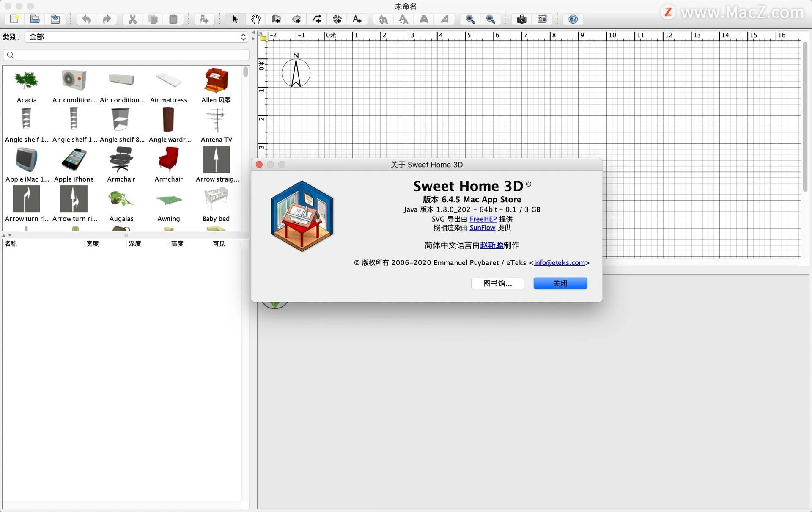Select the Augalas plant thumbnail
This screenshot has width=812, height=512.
pos(121,199)
